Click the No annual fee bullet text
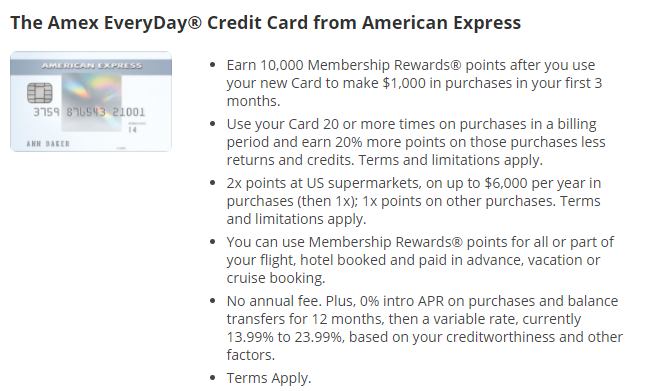Viewport: 653px width, 391px height. click(x=425, y=328)
